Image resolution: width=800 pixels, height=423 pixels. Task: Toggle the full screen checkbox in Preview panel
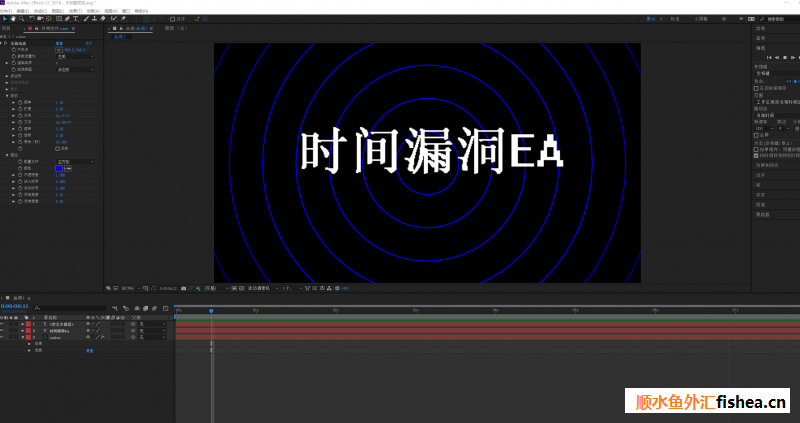point(756,135)
